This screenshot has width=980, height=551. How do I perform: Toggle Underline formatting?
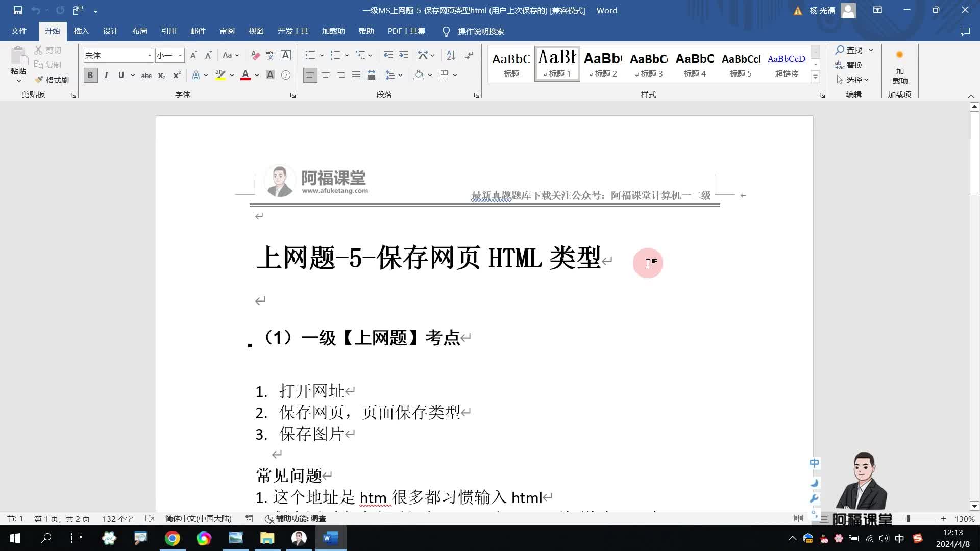[x=121, y=75]
